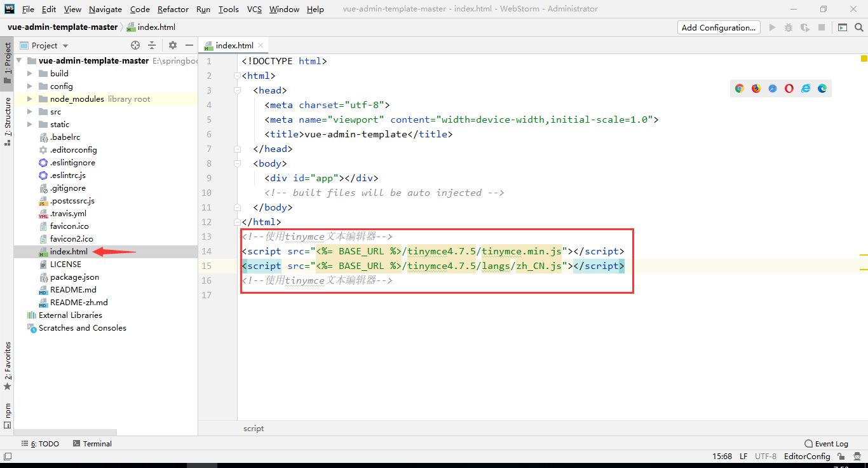This screenshot has height=468, width=868.
Task: Fold the head tag block
Action: tap(237, 90)
